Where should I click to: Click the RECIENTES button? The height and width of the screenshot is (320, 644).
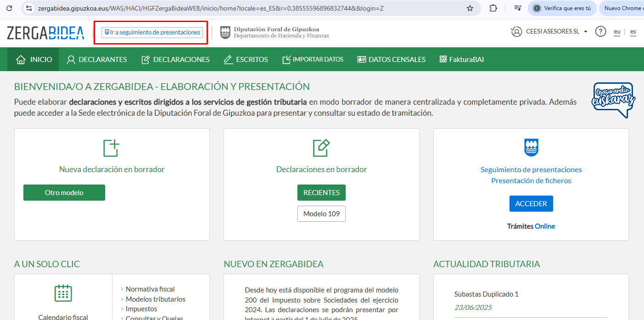tap(321, 193)
